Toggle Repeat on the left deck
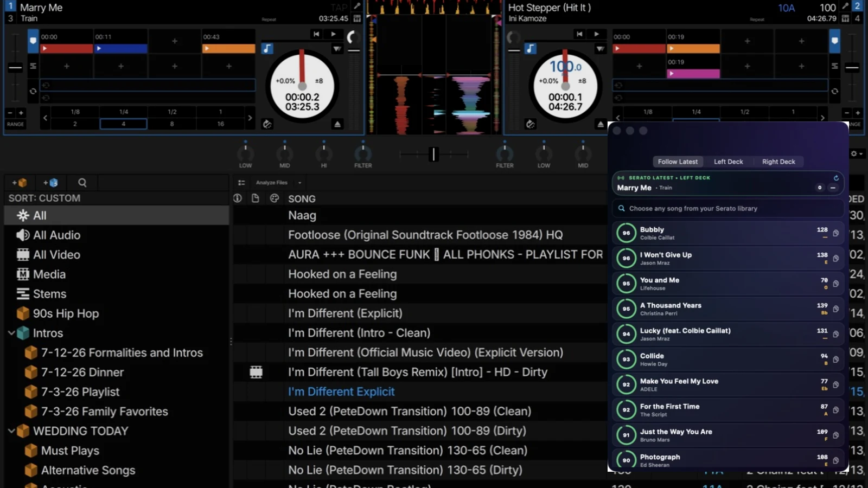The width and height of the screenshot is (868, 488). coord(269,20)
